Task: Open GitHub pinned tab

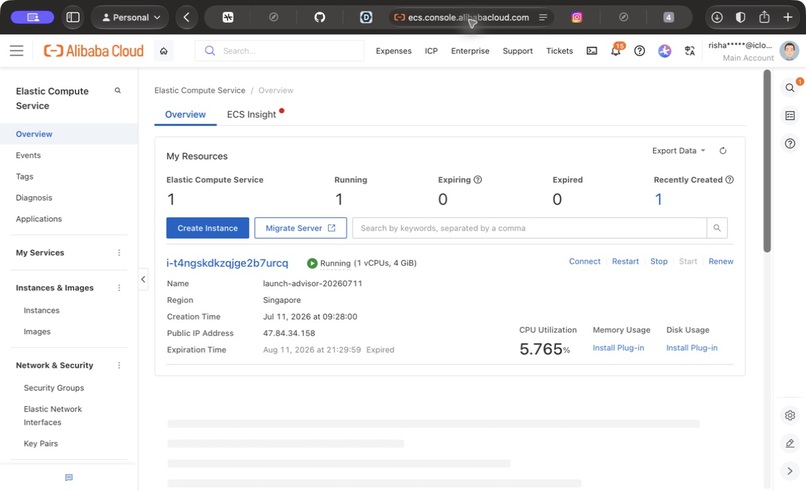Action: coord(320,17)
